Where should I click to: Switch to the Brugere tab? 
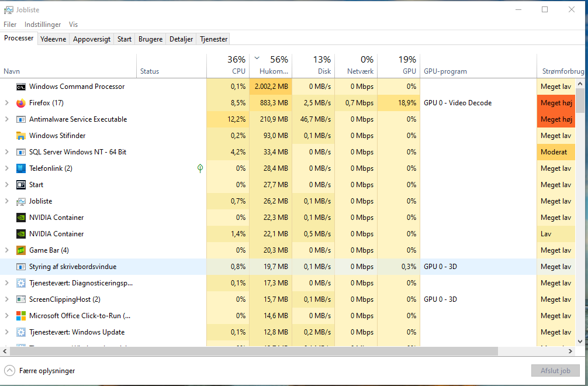coord(150,39)
